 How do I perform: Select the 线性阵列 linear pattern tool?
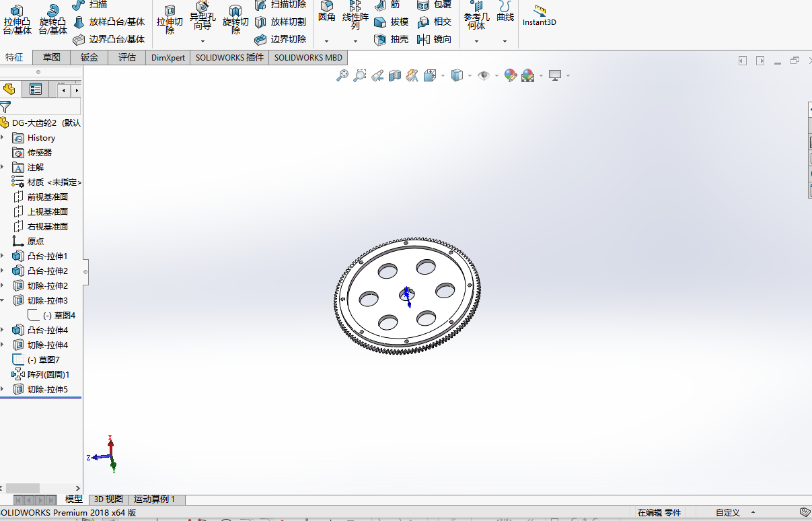355,15
